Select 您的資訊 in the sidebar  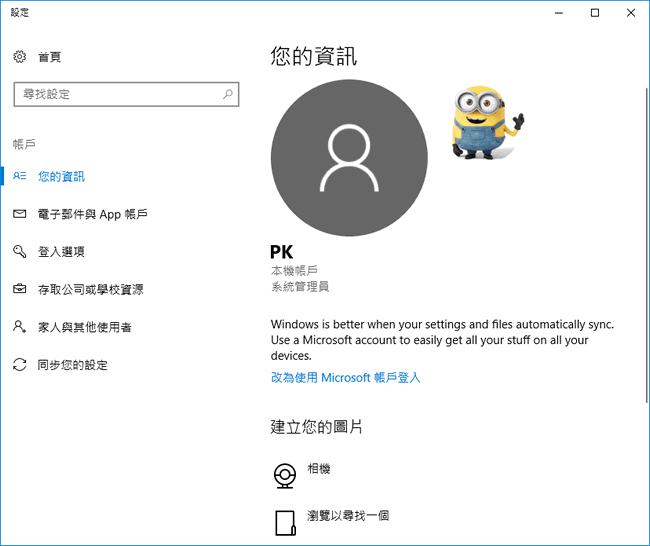coord(61,176)
